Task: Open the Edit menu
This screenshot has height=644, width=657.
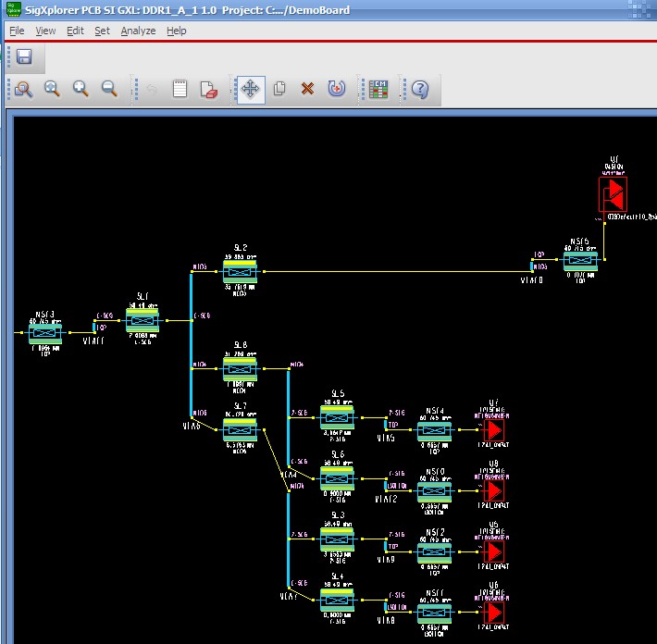Action: (75, 31)
